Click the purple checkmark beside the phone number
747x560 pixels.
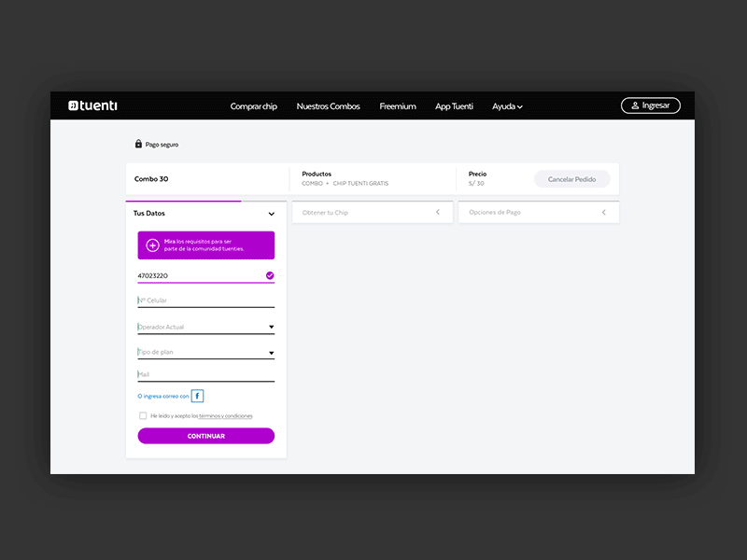click(269, 275)
